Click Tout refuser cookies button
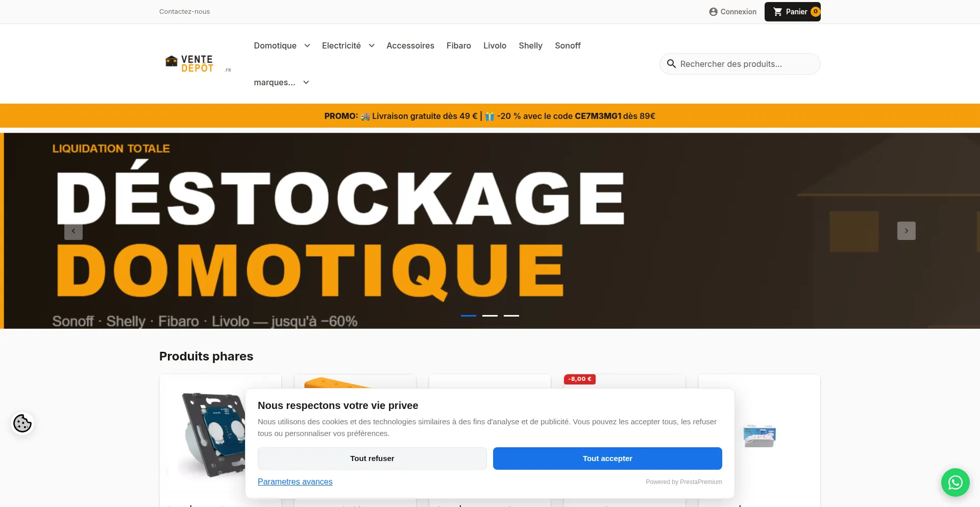 pyautogui.click(x=372, y=458)
